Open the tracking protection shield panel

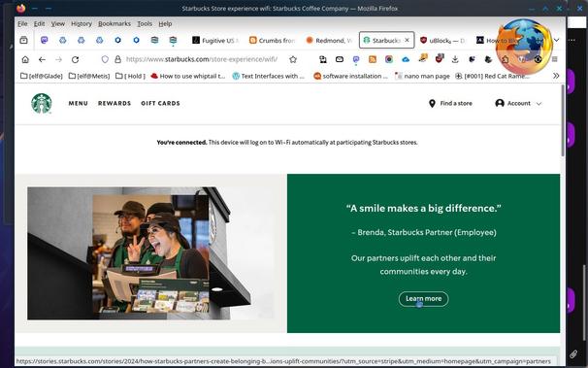coord(105,59)
